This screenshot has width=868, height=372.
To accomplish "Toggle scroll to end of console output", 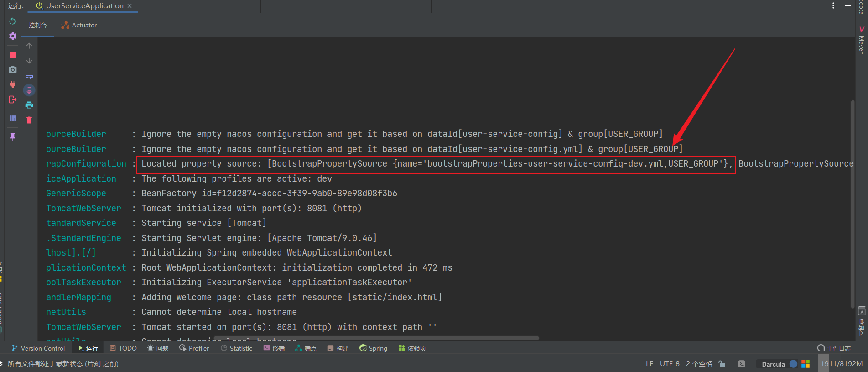I will [29, 90].
